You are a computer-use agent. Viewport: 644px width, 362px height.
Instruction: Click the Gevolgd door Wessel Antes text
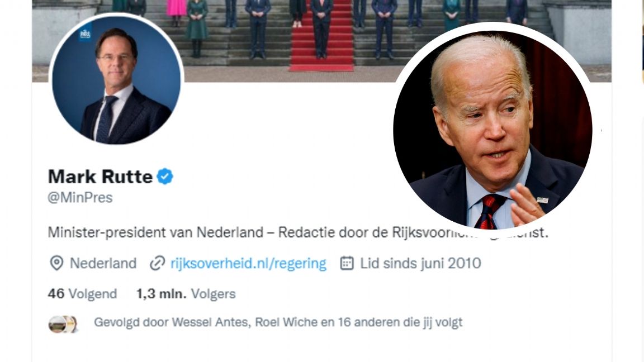click(172, 322)
